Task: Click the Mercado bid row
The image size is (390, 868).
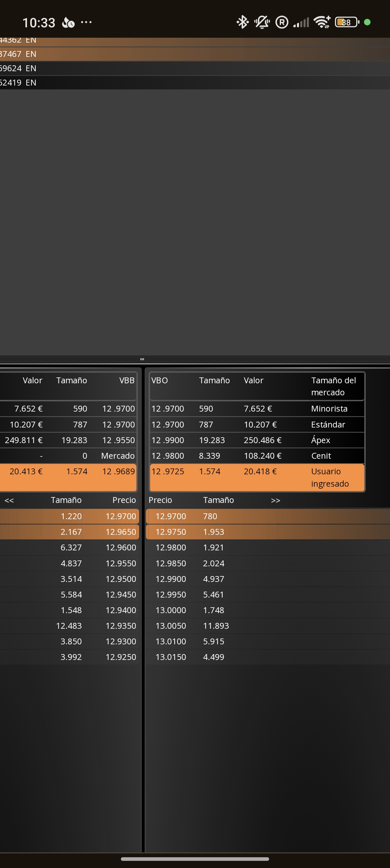Action: click(68, 456)
